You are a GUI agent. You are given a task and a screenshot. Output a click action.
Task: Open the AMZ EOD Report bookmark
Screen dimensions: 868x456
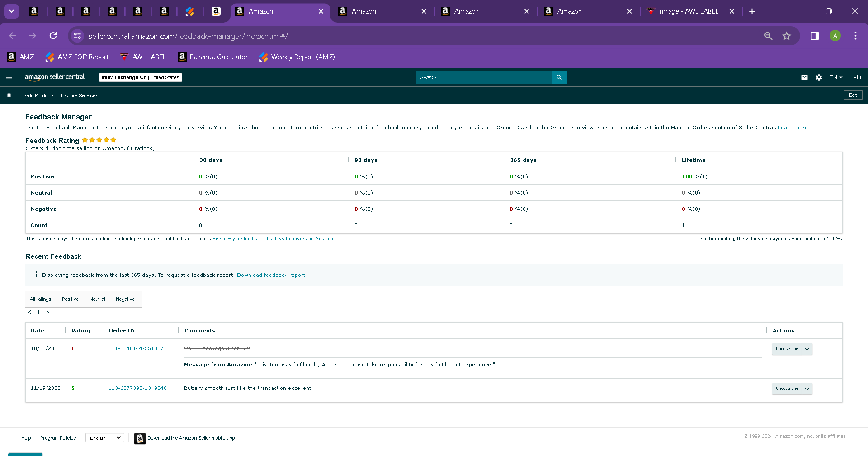pyautogui.click(x=77, y=57)
